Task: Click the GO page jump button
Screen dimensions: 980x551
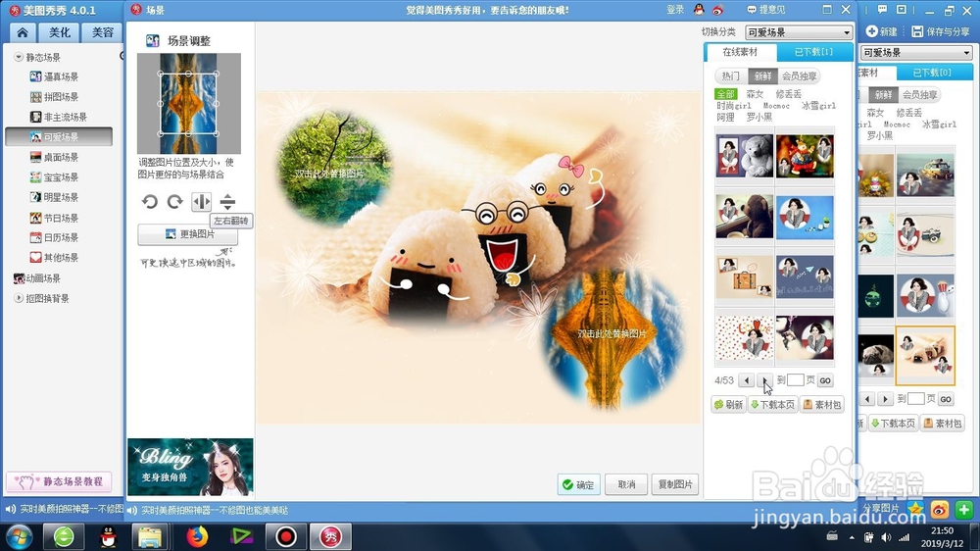Action: point(825,380)
